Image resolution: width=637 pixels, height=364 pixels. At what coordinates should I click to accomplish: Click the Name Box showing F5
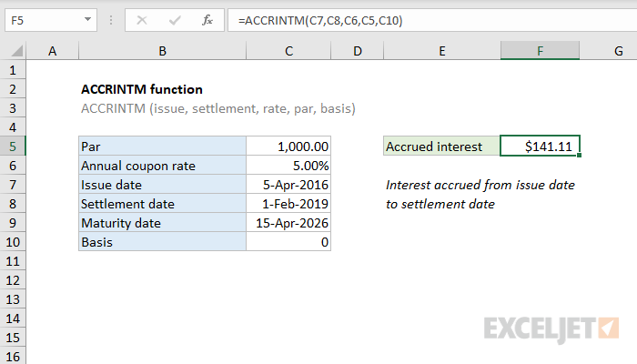[51, 20]
